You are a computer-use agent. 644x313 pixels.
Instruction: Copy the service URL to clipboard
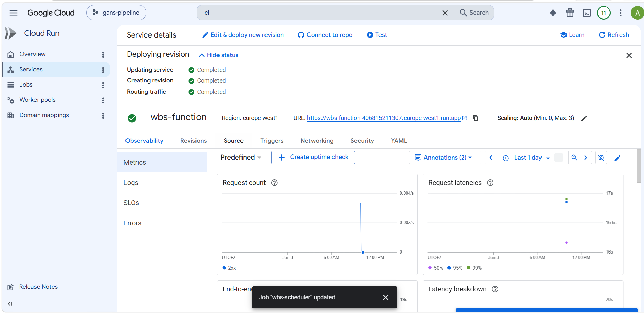475,118
